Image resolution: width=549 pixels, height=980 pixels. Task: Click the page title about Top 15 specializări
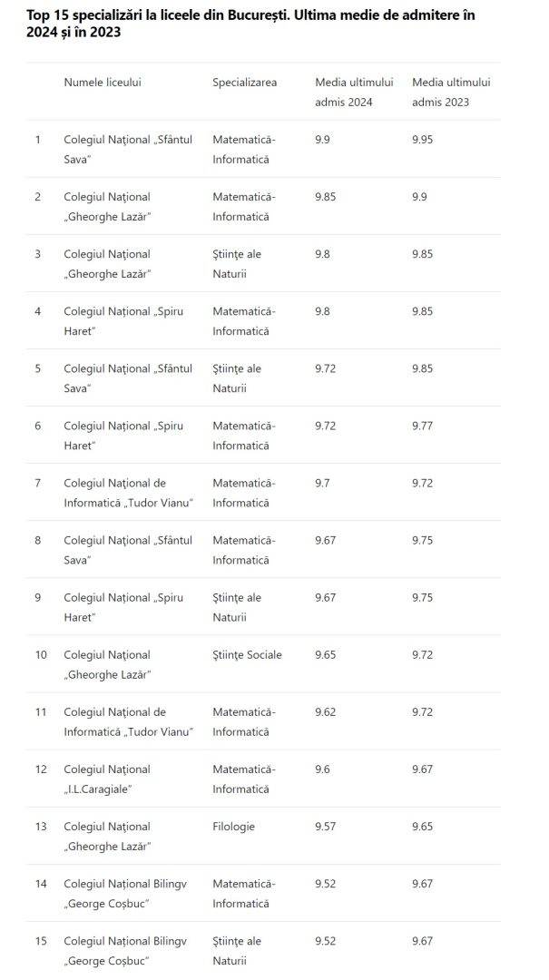[250, 24]
